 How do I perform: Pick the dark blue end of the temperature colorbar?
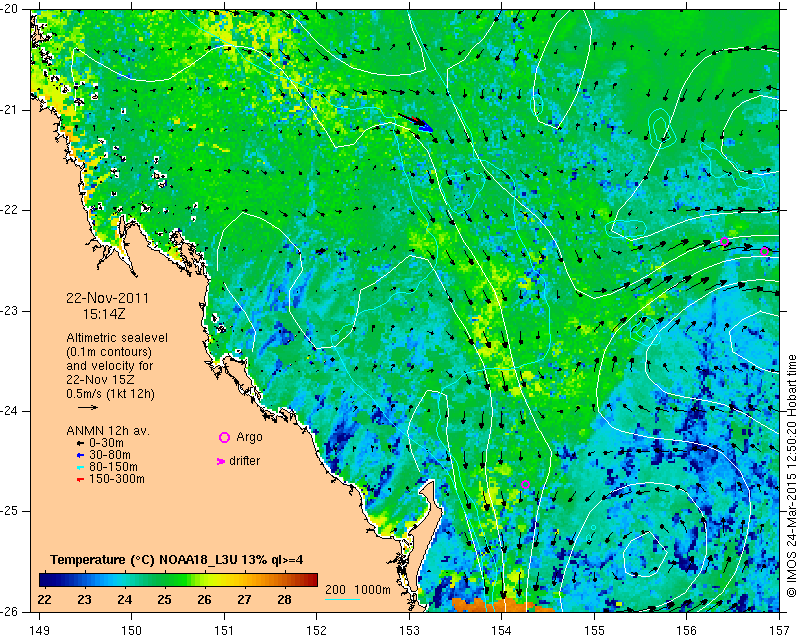[x=46, y=580]
